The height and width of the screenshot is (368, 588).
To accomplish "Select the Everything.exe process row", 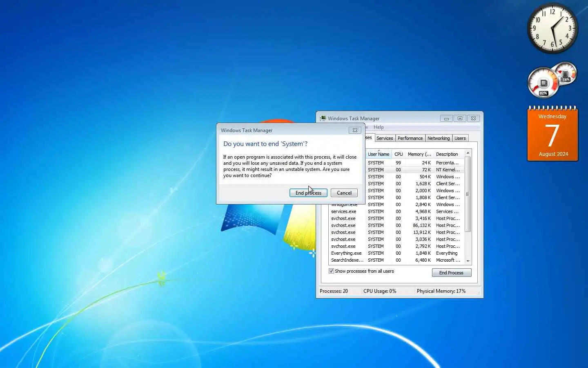I will tap(396, 253).
